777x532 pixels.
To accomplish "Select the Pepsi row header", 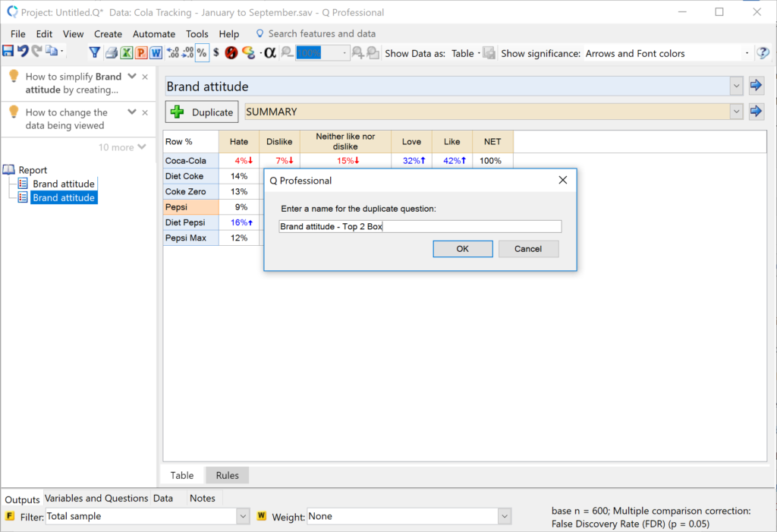I will point(190,207).
